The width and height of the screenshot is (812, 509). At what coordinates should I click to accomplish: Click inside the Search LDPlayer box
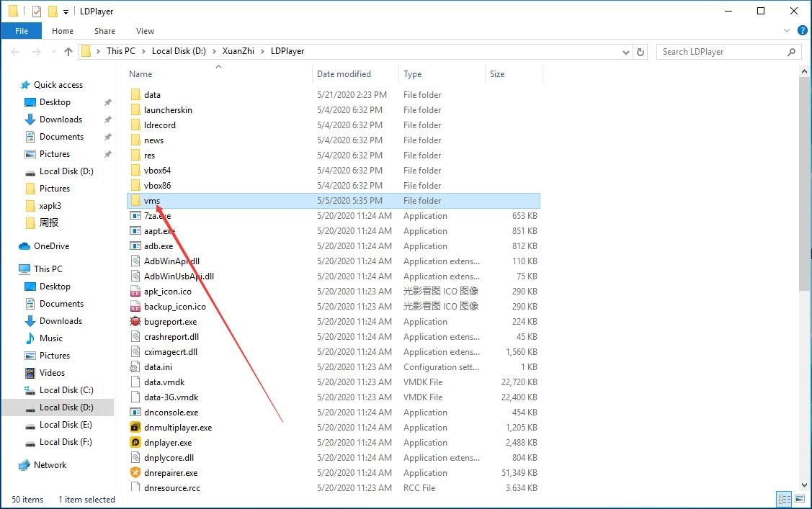point(720,51)
